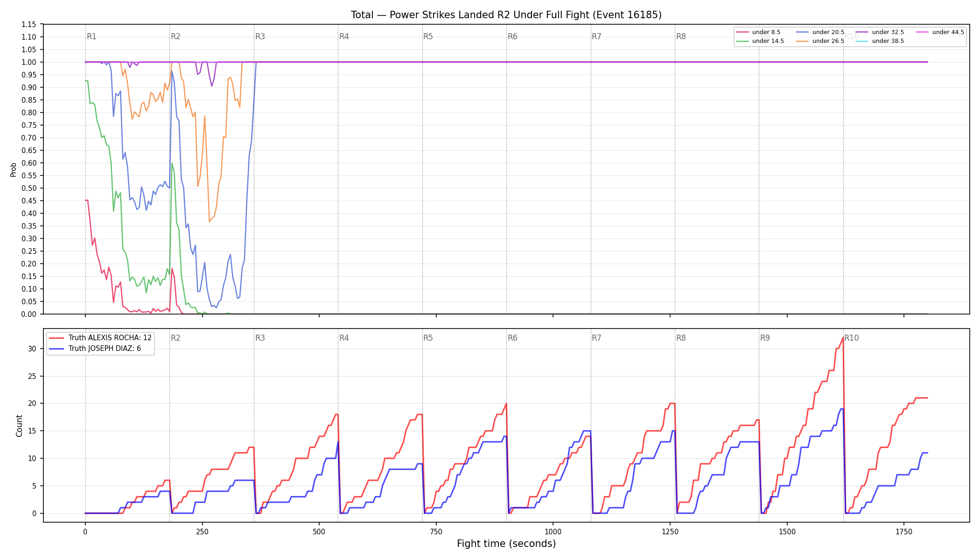This screenshot has height=560, width=980.
Task: Select the "under 8.5" legend entry
Action: pos(758,32)
